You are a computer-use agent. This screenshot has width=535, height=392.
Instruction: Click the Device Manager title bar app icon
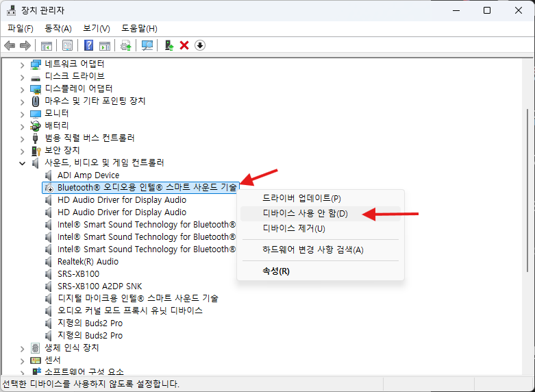point(11,10)
